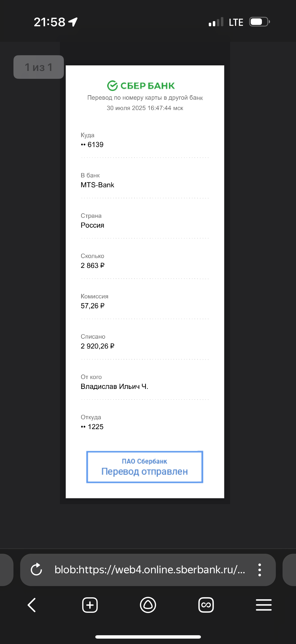Open a new tab with plus icon
Image resolution: width=296 pixels, height=644 pixels.
click(x=90, y=605)
